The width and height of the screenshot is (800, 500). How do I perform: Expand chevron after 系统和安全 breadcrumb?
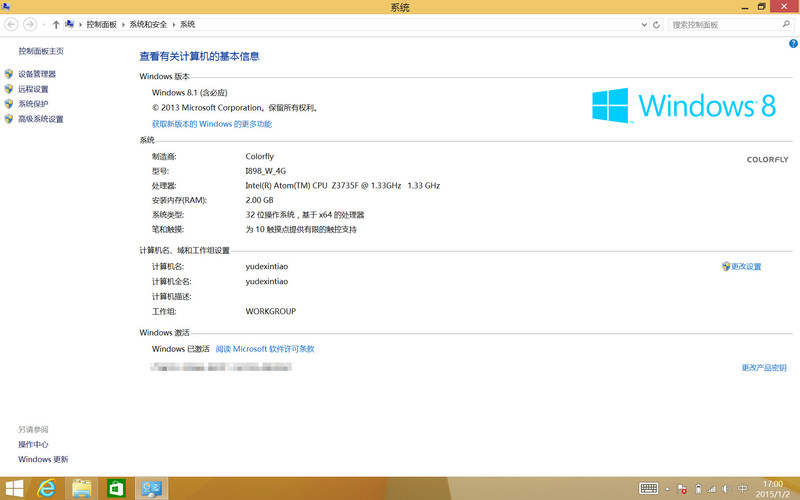[x=173, y=24]
